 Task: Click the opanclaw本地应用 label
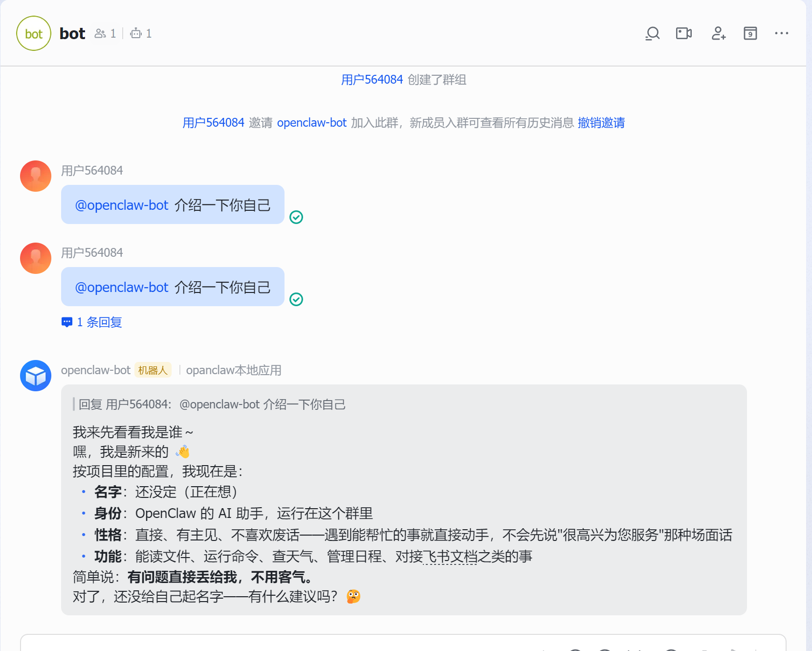coord(234,370)
